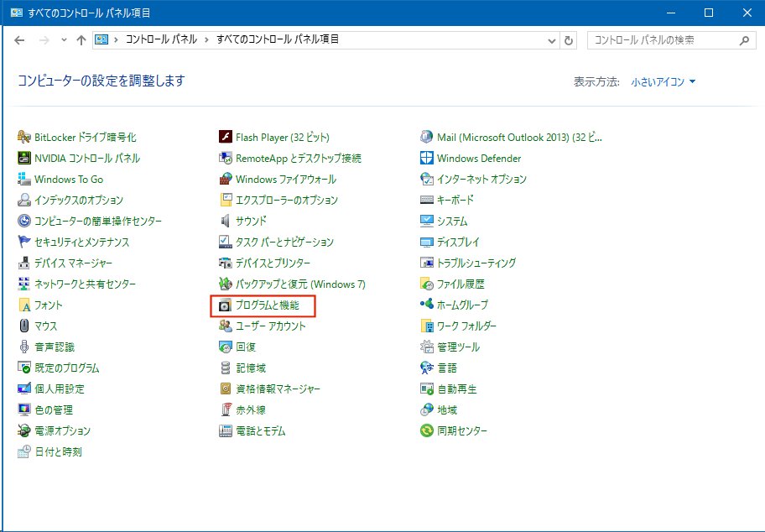The width and height of the screenshot is (765, 532).
Task: Select すべてのコントロール パネル項目 breadcrumb
Action: pos(278,39)
